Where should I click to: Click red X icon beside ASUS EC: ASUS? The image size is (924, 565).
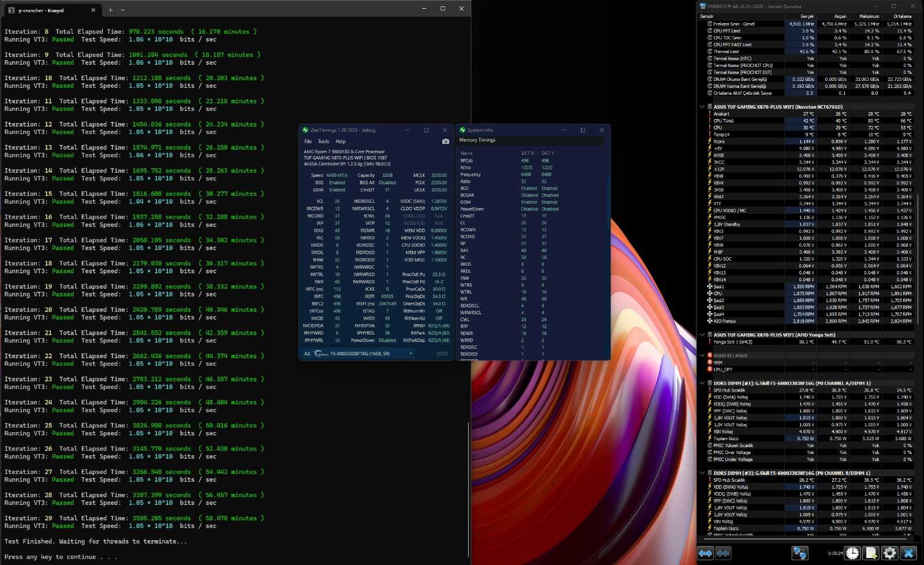(710, 356)
